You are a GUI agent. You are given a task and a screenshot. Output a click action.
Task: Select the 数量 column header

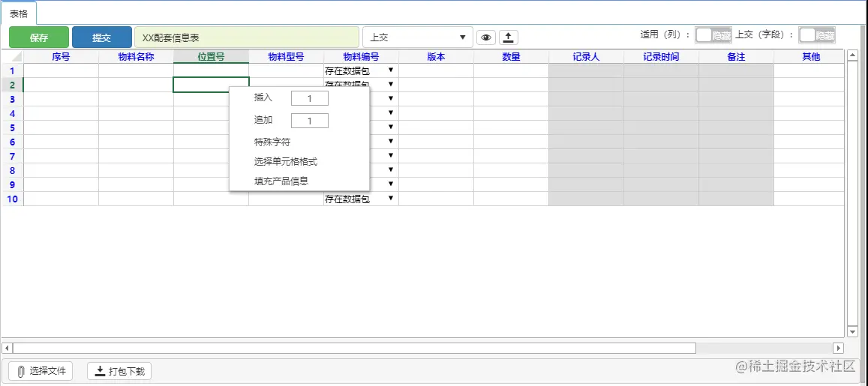[x=511, y=56]
